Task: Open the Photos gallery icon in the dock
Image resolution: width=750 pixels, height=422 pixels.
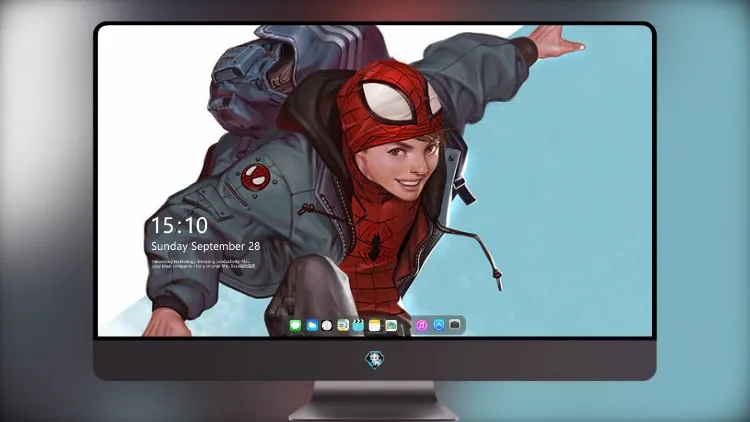Action: coord(391,326)
